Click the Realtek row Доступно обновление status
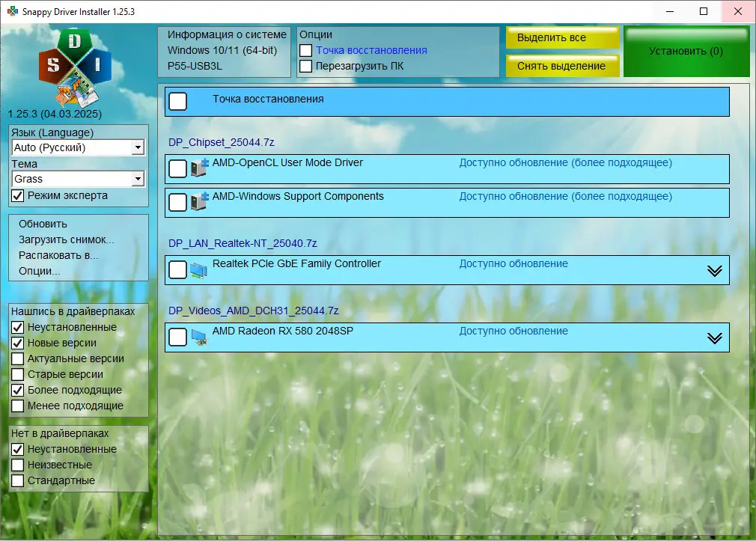The image size is (756, 541). 513,263
